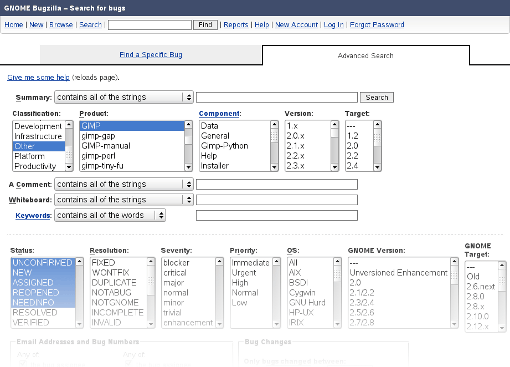Viewport: 510px width, 367px height.
Task: Click the quick search text field
Action: point(150,25)
